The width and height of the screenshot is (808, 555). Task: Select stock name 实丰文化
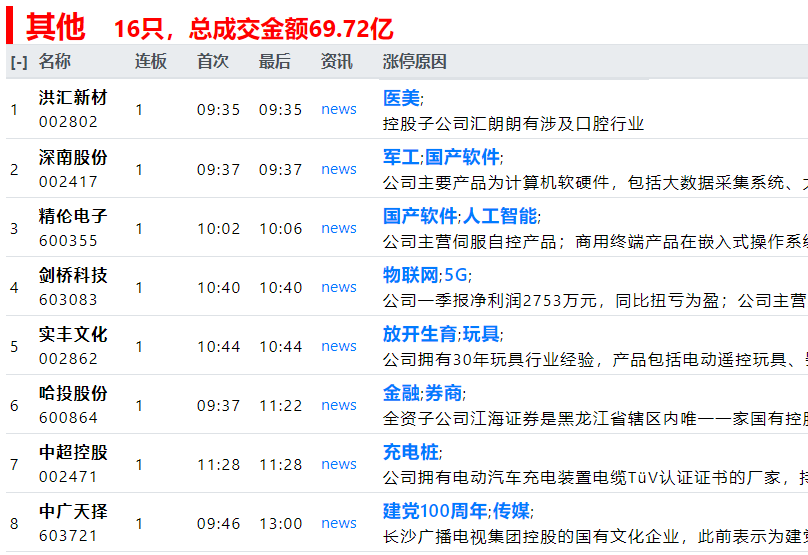[x=73, y=334]
